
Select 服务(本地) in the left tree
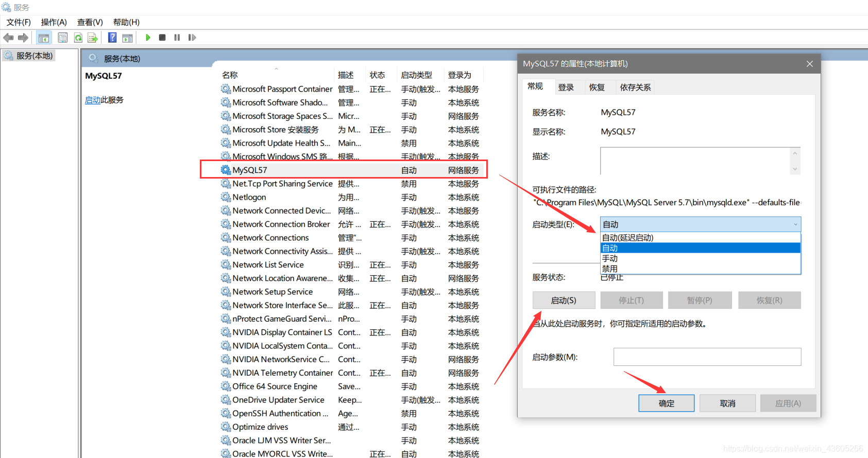(34, 56)
